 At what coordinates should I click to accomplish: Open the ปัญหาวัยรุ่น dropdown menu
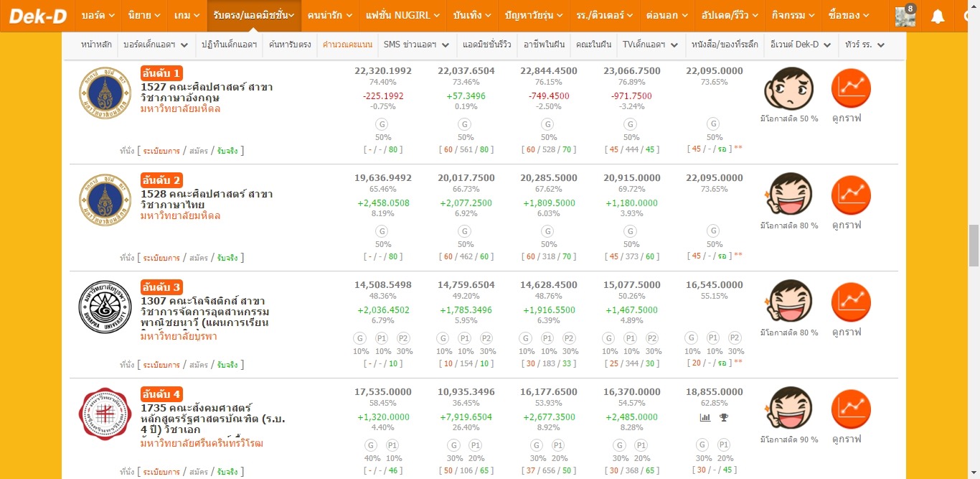[x=534, y=15]
